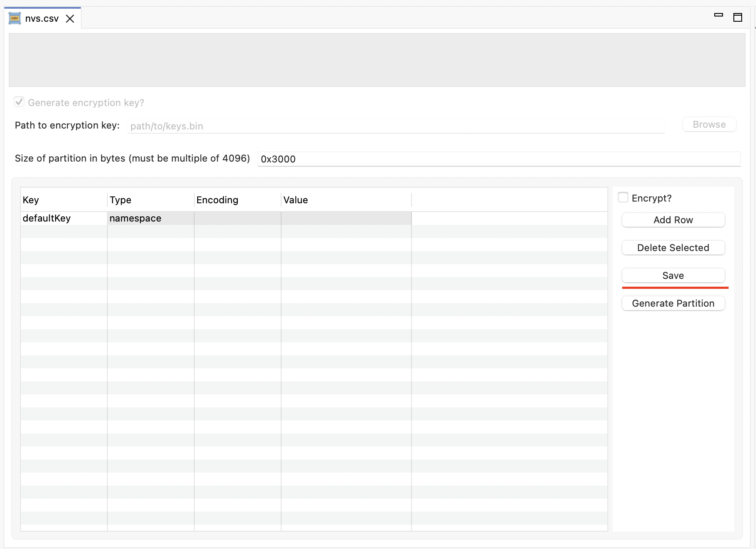Open the Encoding dropdown for the defaultKey row
The height and width of the screenshot is (549, 756).
[237, 218]
